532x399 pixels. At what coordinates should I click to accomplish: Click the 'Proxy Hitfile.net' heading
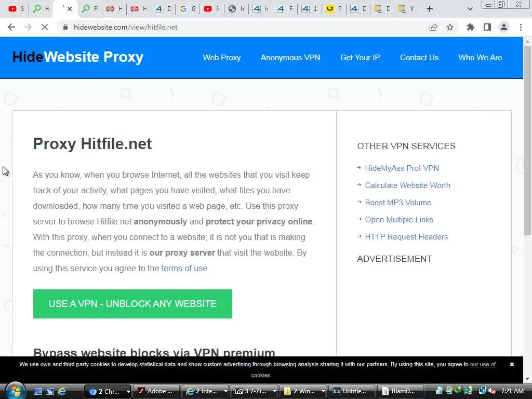(x=92, y=144)
